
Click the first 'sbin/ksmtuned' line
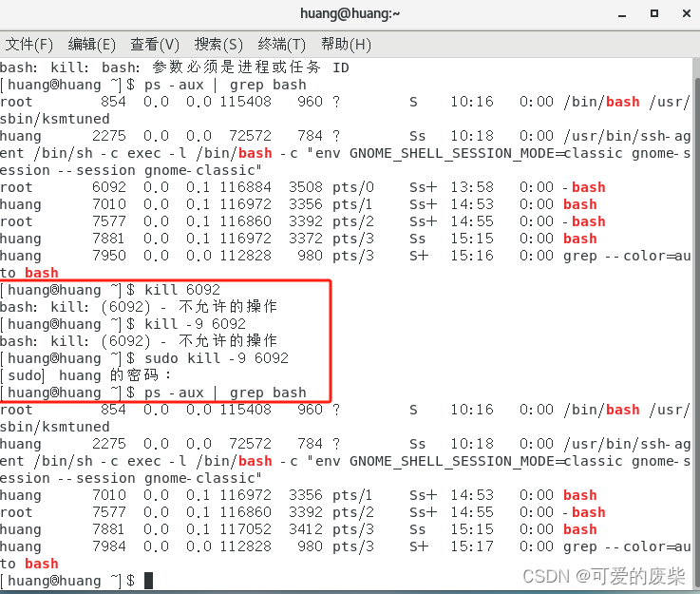(x=54, y=119)
